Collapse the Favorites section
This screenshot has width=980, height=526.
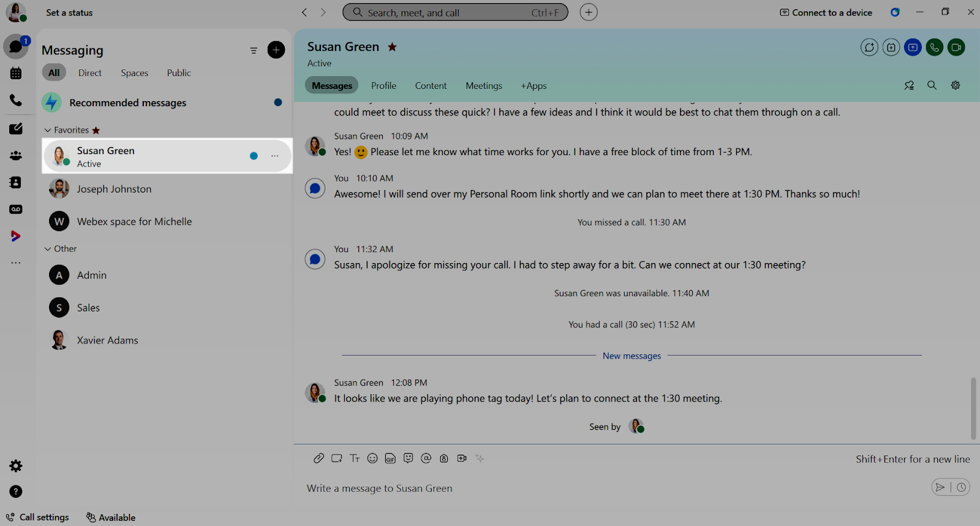tap(48, 130)
